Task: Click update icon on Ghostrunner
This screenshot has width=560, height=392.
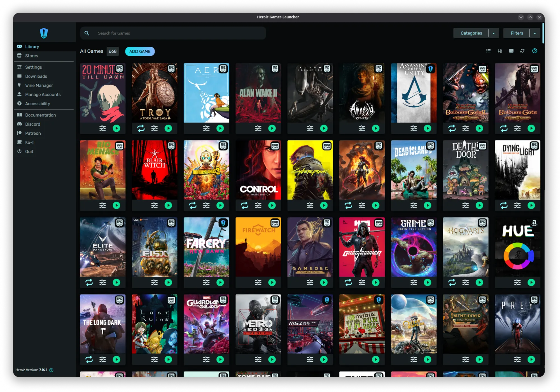Action: tap(348, 282)
